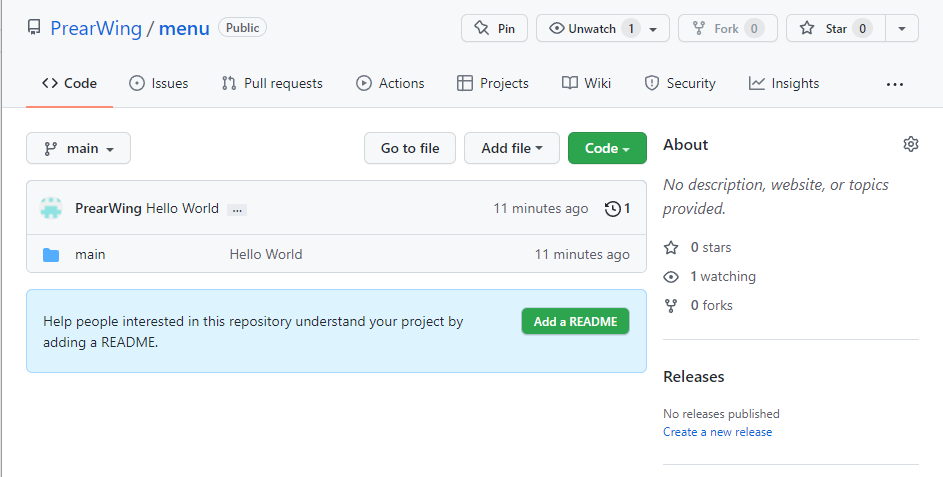Viewport: 943px width, 477px height.
Task: Open the Issues tab
Action: coord(159,83)
